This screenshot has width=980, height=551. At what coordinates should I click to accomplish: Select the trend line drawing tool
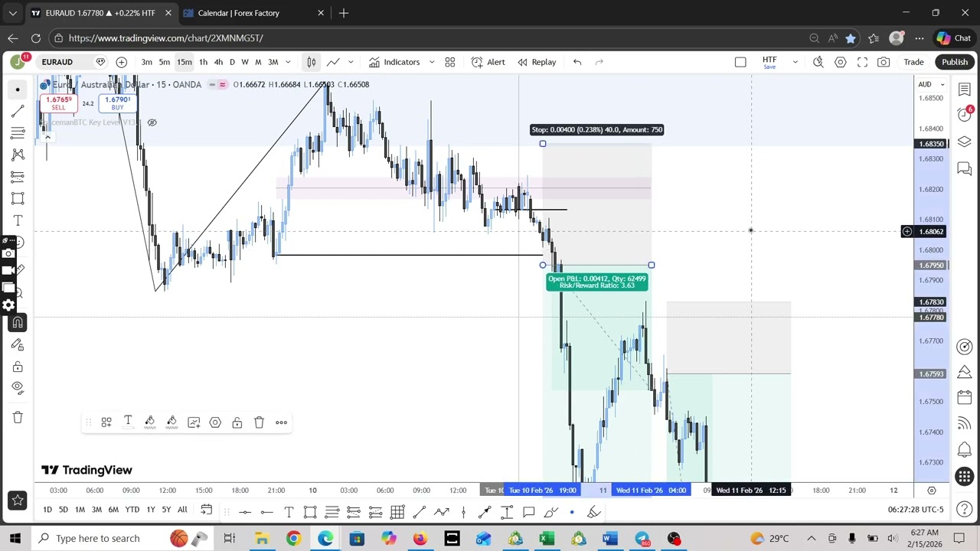[x=17, y=112]
